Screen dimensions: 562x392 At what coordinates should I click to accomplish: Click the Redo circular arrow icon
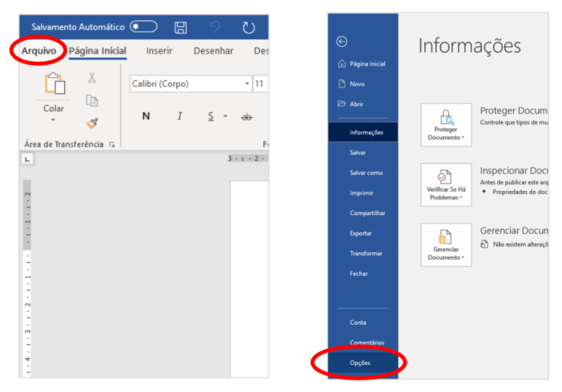click(248, 28)
